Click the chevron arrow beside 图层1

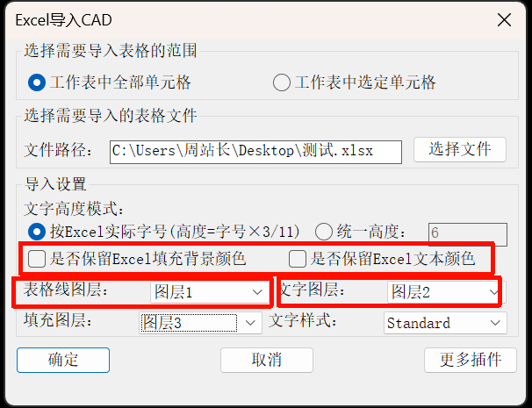[x=257, y=292]
